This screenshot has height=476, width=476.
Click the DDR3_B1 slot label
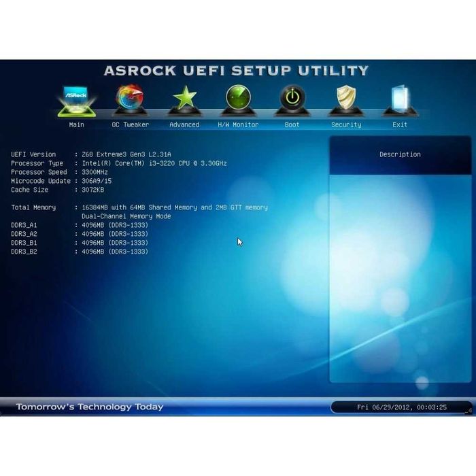point(24,243)
